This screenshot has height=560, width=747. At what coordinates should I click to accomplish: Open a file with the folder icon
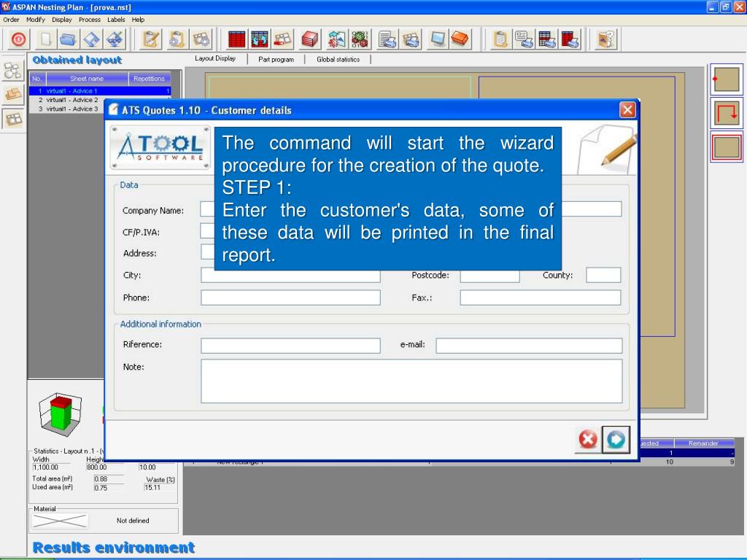click(x=68, y=39)
